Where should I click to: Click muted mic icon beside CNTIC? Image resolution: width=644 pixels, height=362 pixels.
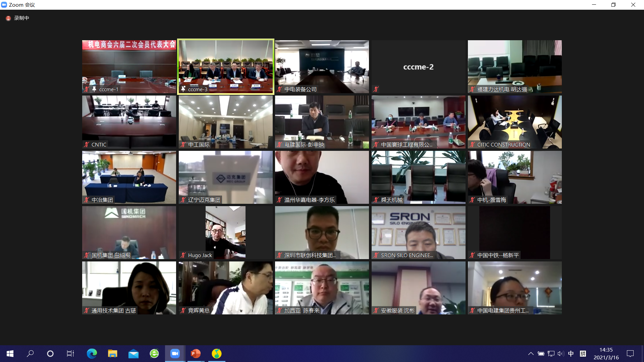[87, 144]
